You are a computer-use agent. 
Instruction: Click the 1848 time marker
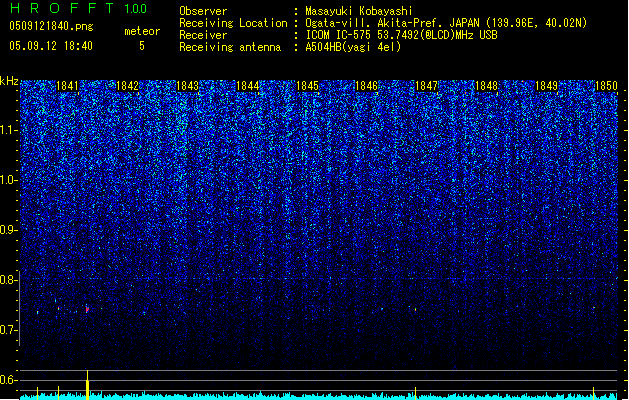pyautogui.click(x=486, y=86)
